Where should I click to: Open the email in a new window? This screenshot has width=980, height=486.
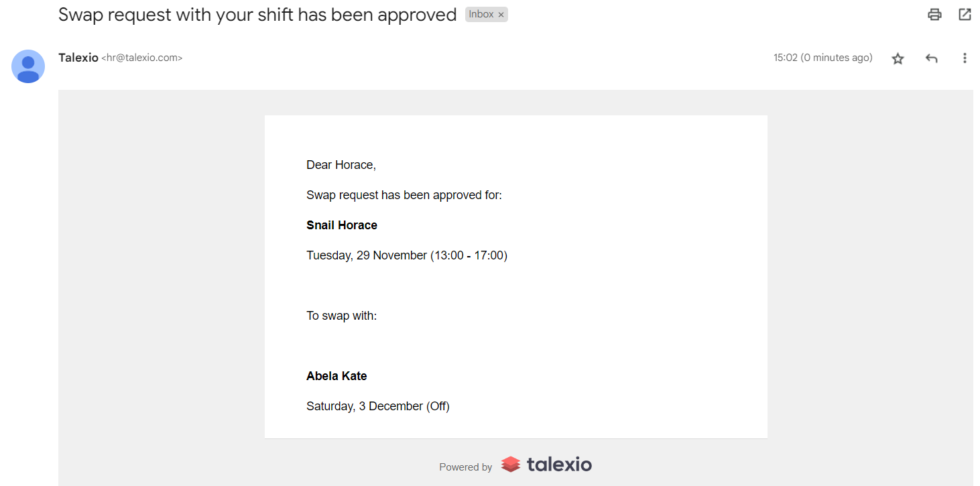pos(965,14)
